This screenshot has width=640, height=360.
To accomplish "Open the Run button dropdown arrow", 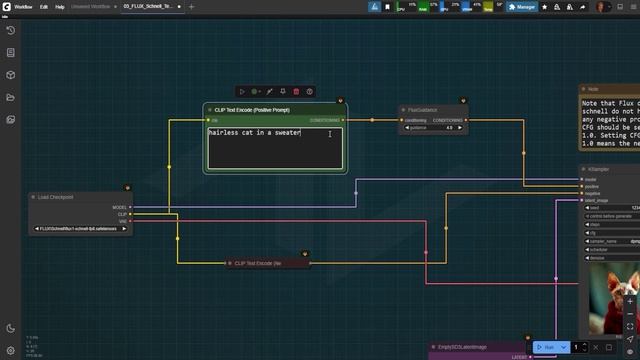I will [564, 347].
